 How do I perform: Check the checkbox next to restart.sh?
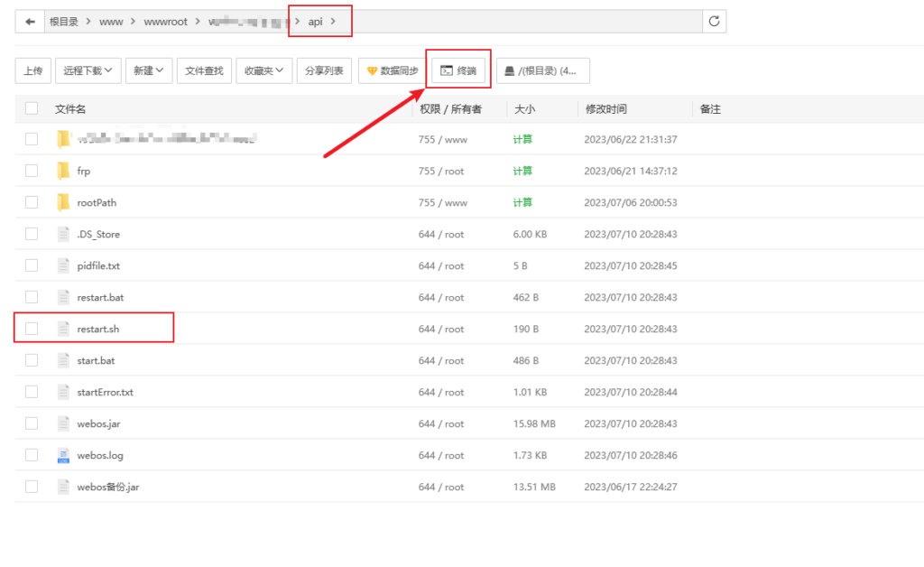pos(32,329)
